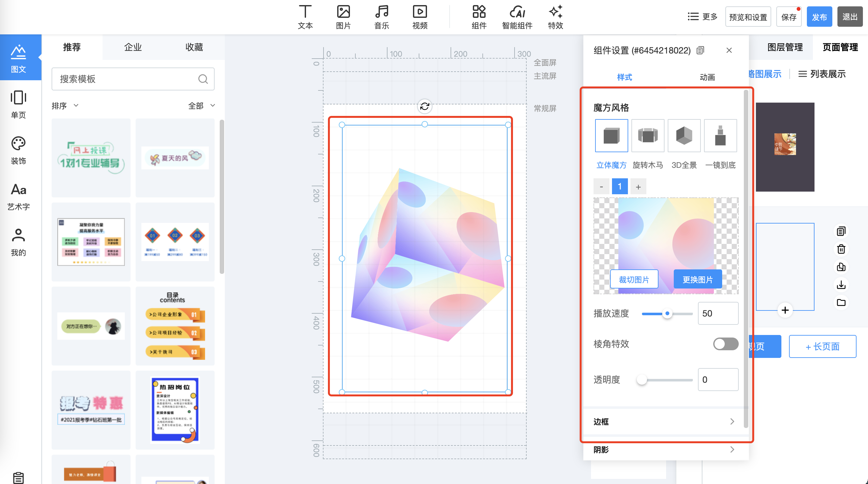Select the 文本 text tool
This screenshot has height=484, width=868.
[x=305, y=17]
